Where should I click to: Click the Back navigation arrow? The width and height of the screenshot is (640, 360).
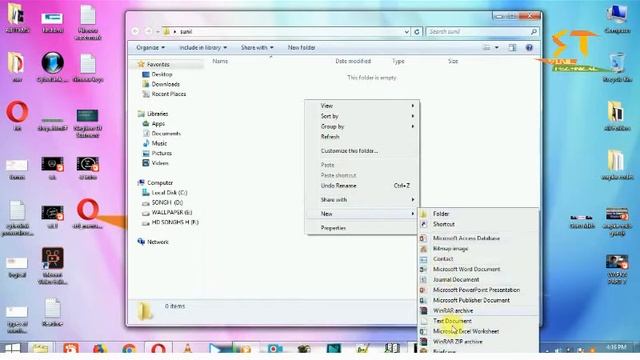pos(136,31)
